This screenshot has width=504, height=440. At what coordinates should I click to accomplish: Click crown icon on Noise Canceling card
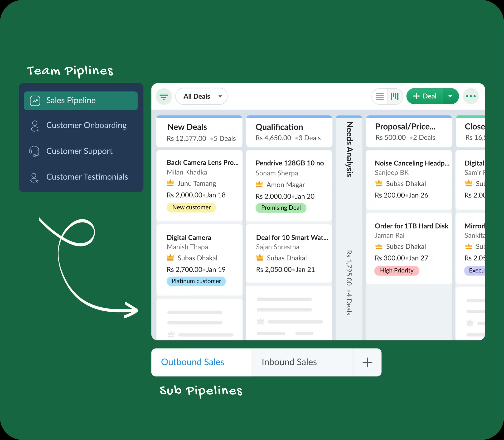(x=379, y=183)
